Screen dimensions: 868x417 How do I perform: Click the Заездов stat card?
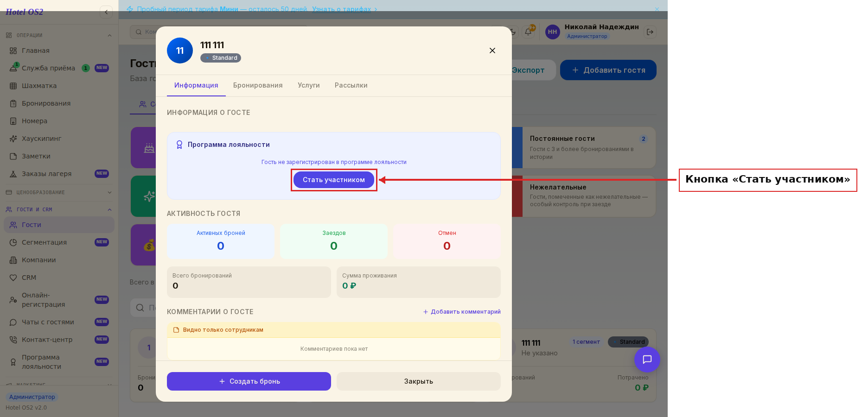334,241
